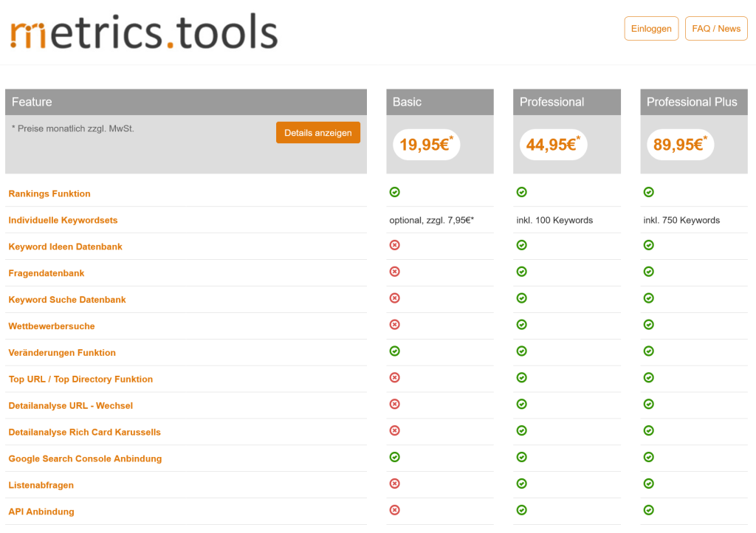This screenshot has width=756, height=533.
Task: Click the green check for Keyword Suche Datenbank in Professional
Action: pyautogui.click(x=521, y=298)
